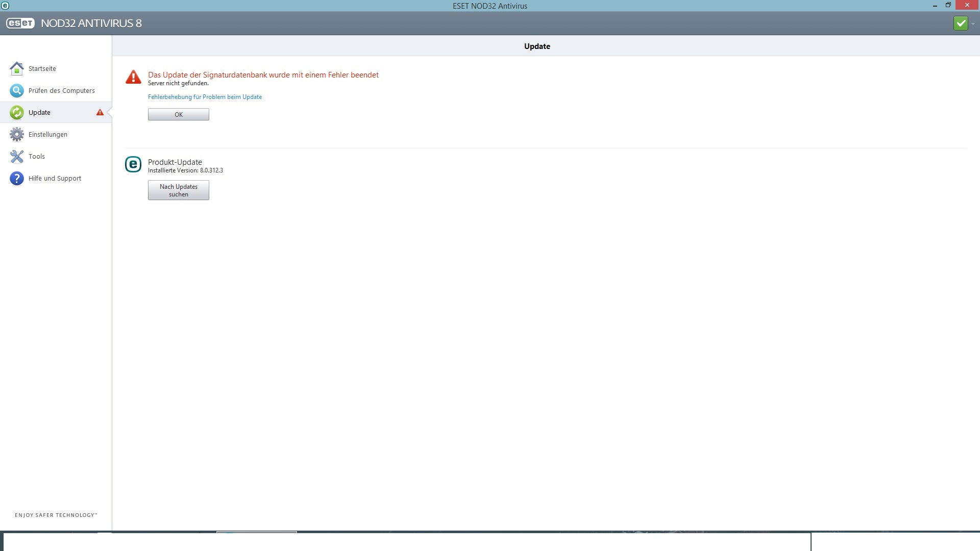Select the Update item in the sidebar

(40, 112)
